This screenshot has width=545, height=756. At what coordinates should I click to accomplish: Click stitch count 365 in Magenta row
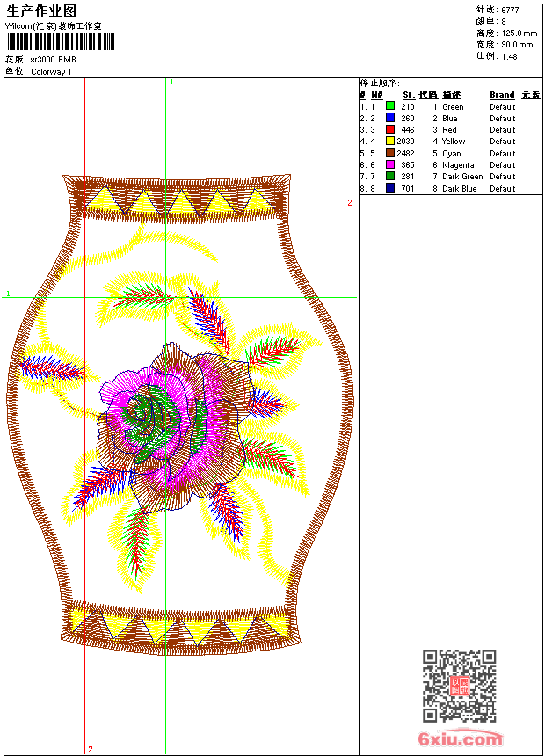pyautogui.click(x=408, y=165)
